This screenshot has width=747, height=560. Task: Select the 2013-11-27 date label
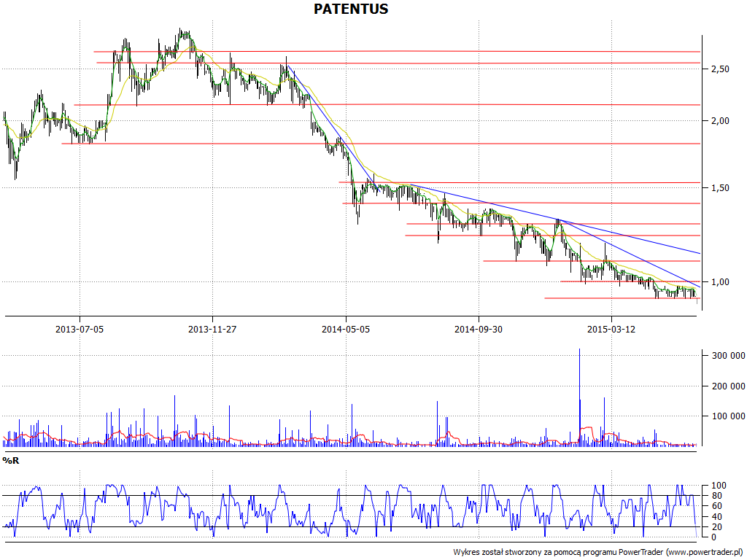coord(212,329)
